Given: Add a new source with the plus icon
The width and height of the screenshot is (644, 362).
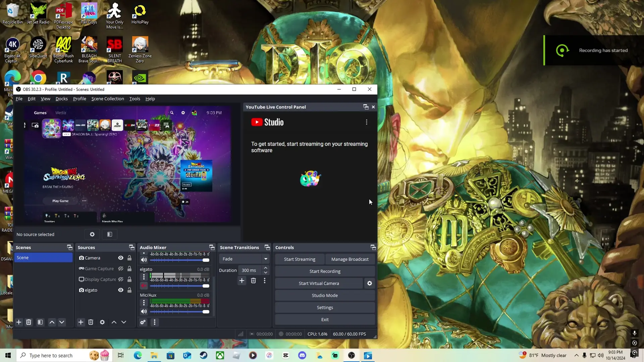Looking at the screenshot, I should click(80, 322).
